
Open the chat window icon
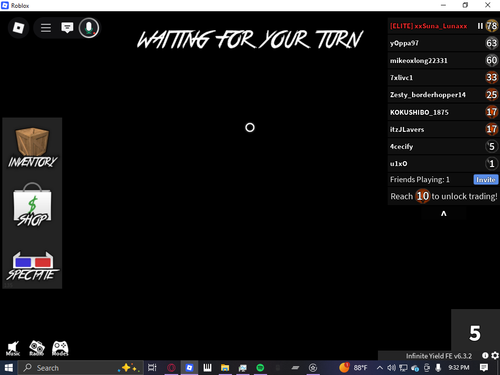click(67, 28)
